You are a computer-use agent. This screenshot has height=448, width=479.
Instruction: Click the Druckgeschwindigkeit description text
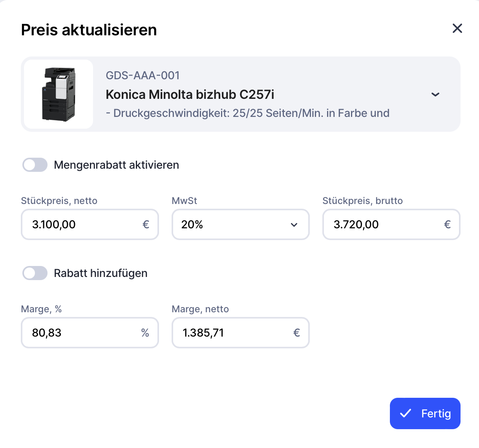(247, 113)
